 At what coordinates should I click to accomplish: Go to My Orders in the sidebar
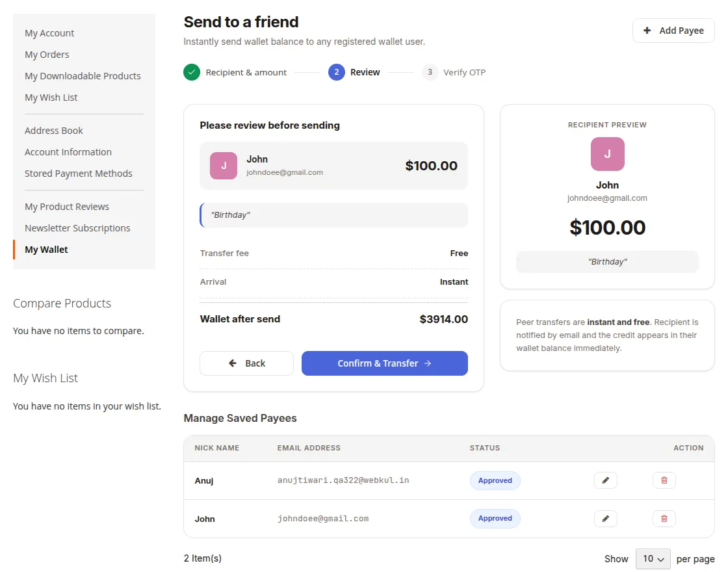point(47,55)
